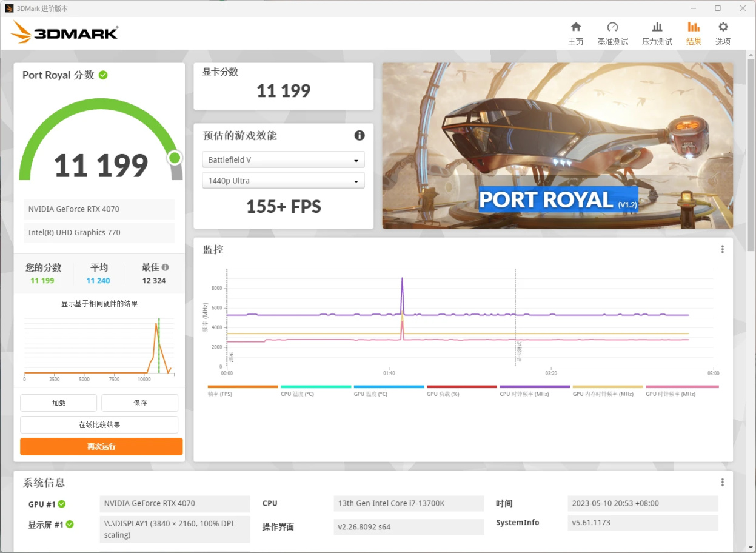Click the vertical scrollbar on the right
The image size is (756, 553).
click(751, 153)
